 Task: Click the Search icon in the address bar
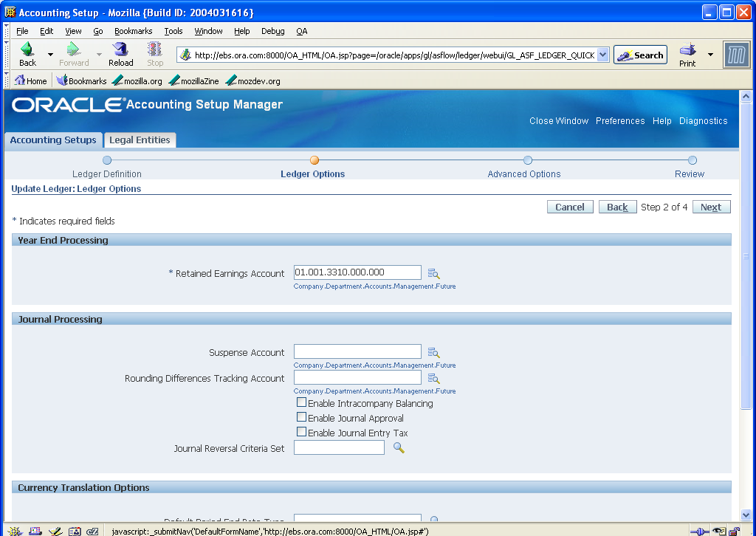tap(639, 54)
